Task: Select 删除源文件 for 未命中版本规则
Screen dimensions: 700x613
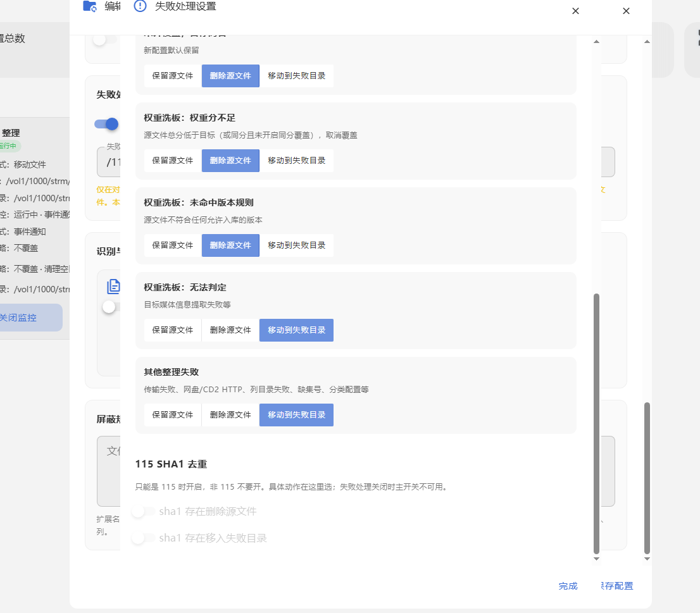Action: pyautogui.click(x=230, y=245)
